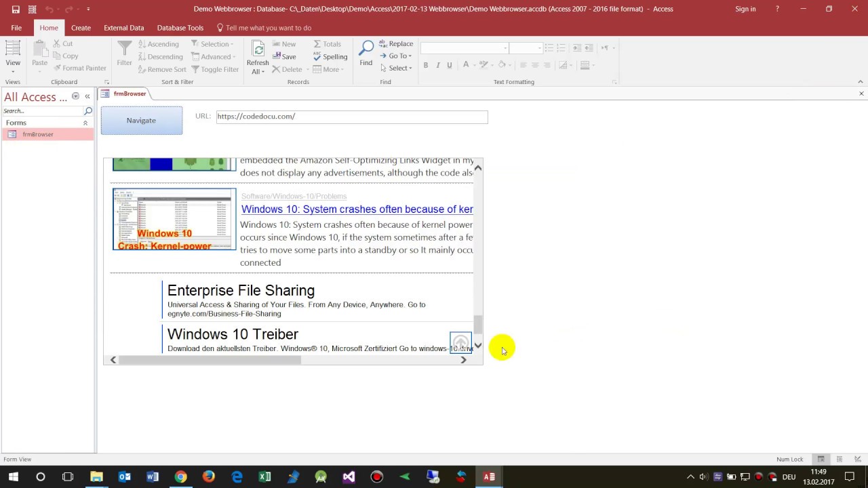The image size is (868, 488).
Task: Open the Selection filter dropdown
Action: tap(213, 43)
